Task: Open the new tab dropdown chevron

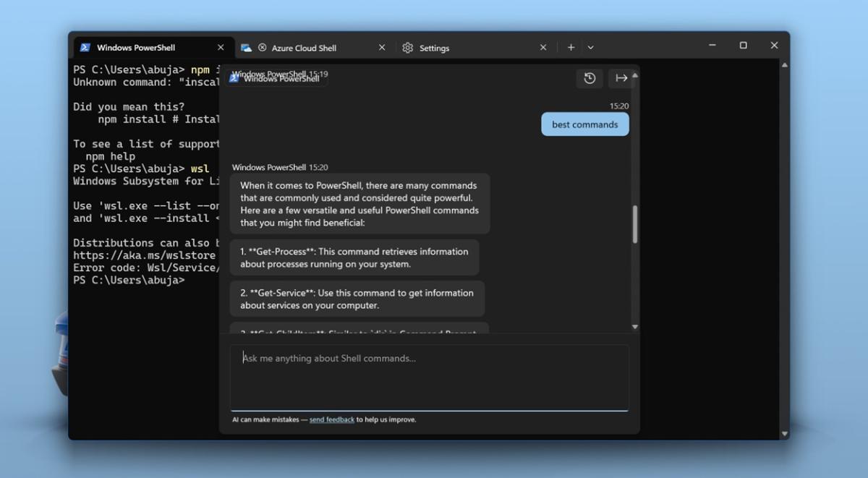Action: click(x=591, y=47)
